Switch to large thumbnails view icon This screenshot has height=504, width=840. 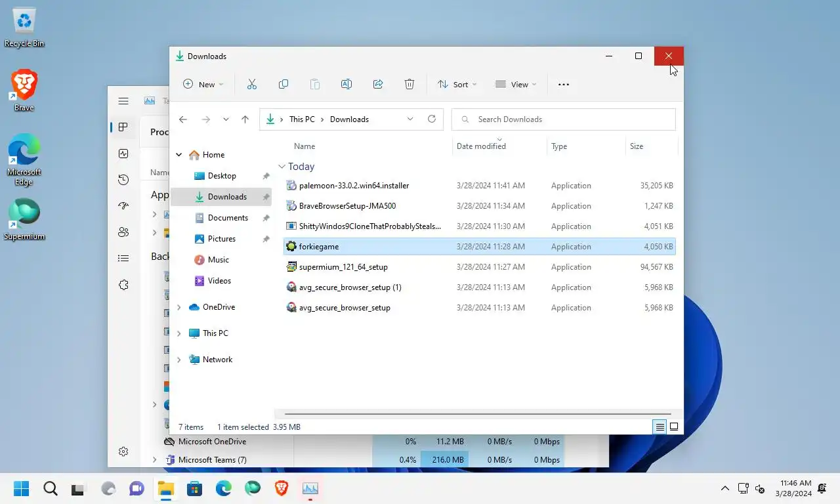[x=674, y=427]
